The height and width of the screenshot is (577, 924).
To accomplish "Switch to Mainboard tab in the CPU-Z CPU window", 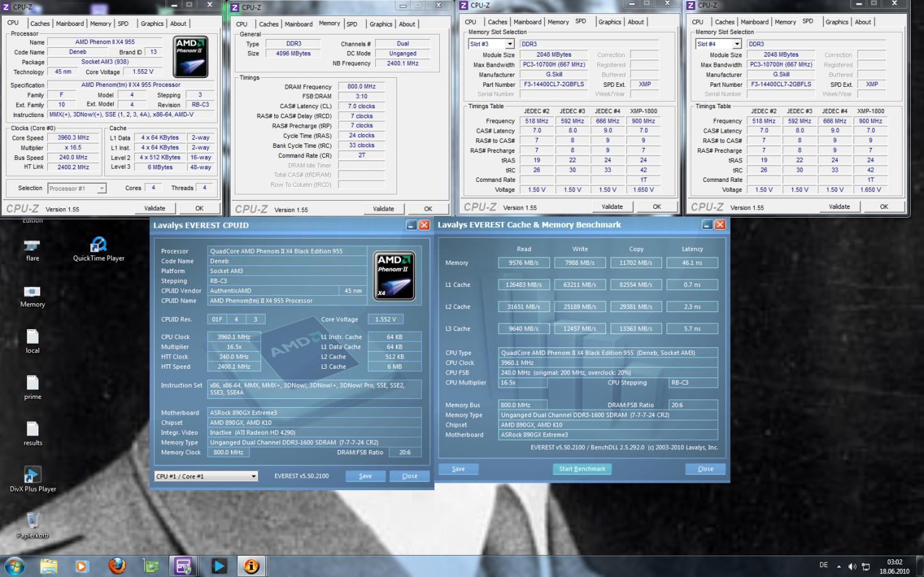I will [70, 23].
